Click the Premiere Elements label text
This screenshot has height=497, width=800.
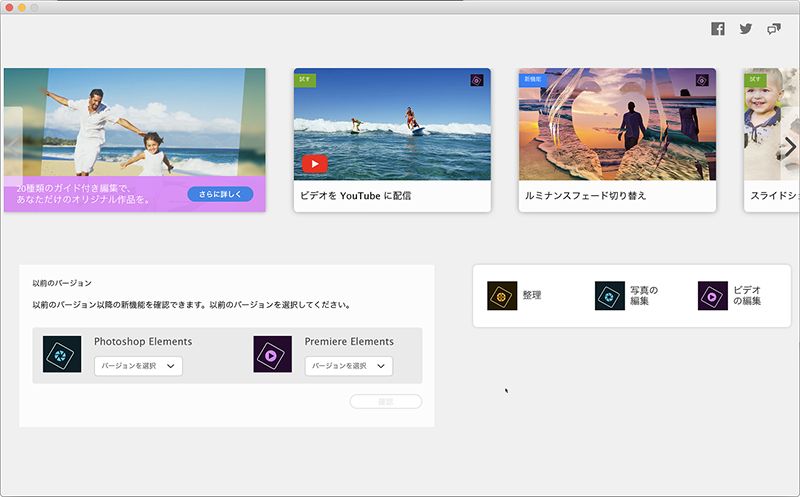(x=349, y=341)
